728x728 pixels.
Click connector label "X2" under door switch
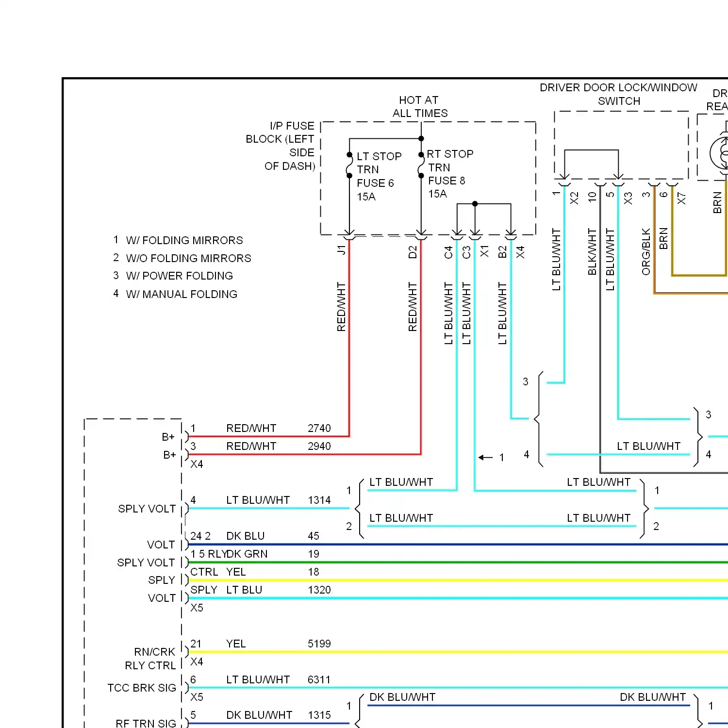tap(574, 199)
